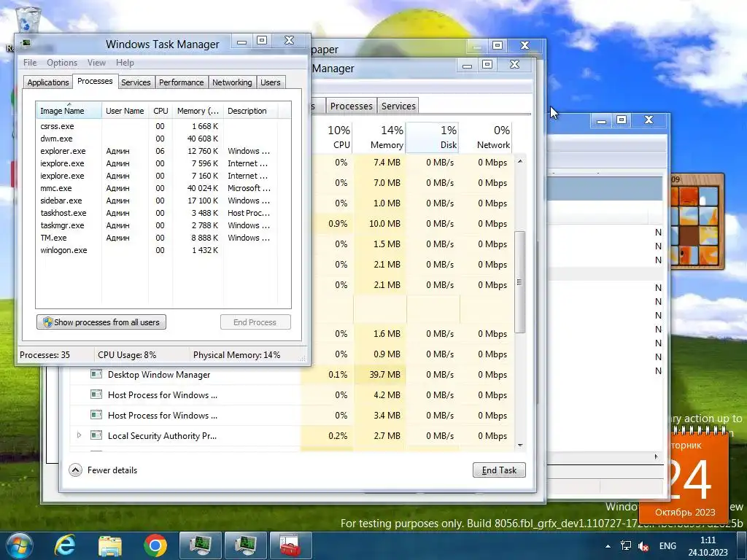Screen dimensions: 747x560
Task: Launch Google Chrome from the taskbar
Action: tap(155, 545)
